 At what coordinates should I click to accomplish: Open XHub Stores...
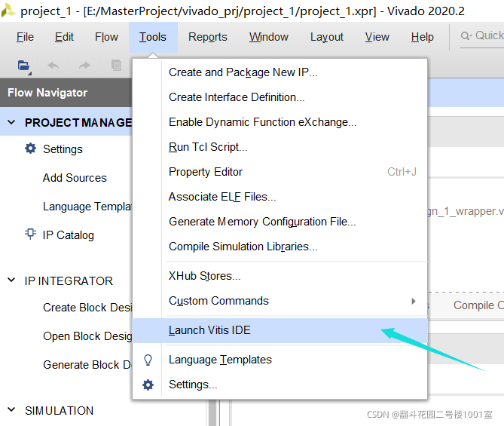coord(279,276)
